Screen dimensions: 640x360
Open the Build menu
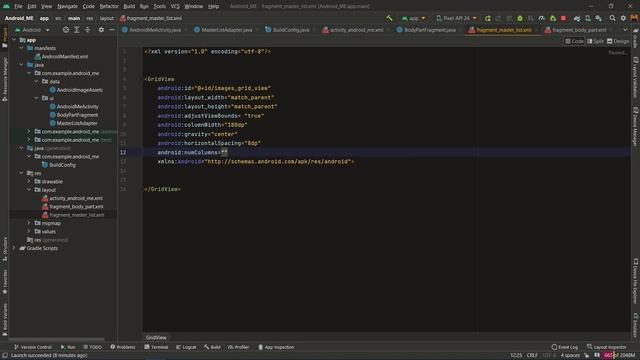coord(129,7)
